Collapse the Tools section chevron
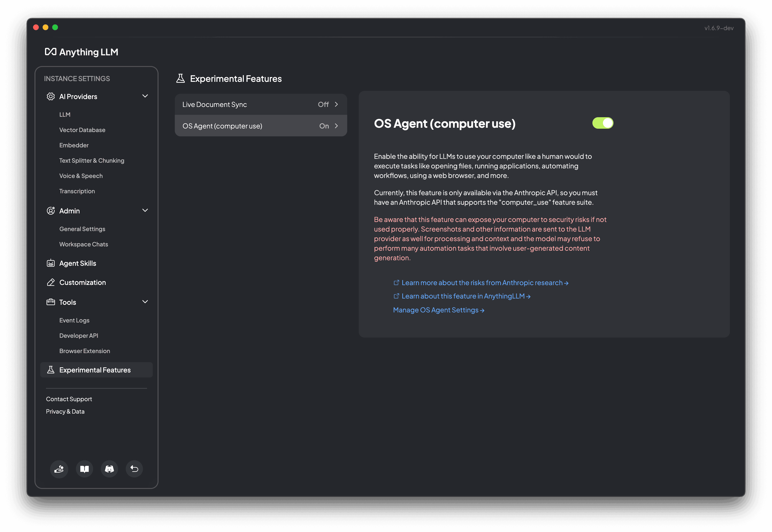This screenshot has width=772, height=532. click(145, 302)
